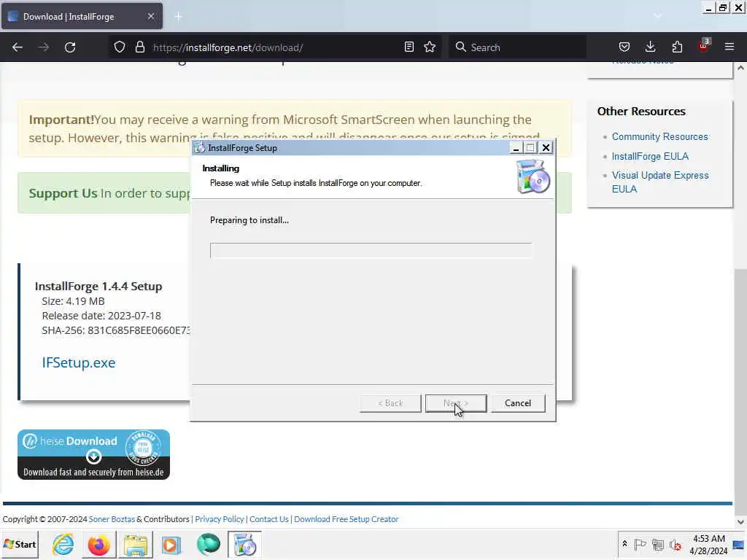The width and height of the screenshot is (747, 560).
Task: Click the Release date: 2023-07-18 text
Action: 101,316
